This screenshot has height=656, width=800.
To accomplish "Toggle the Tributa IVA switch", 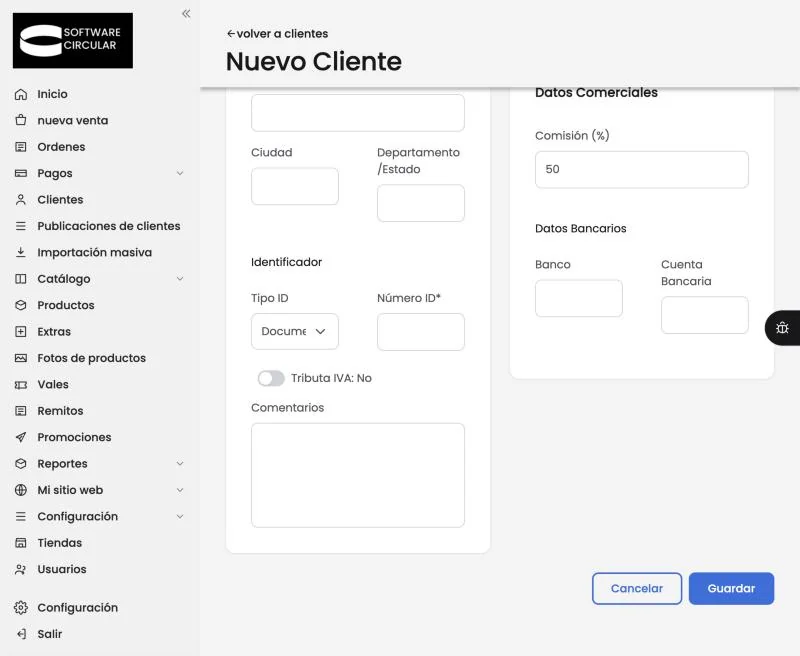I will (271, 379).
